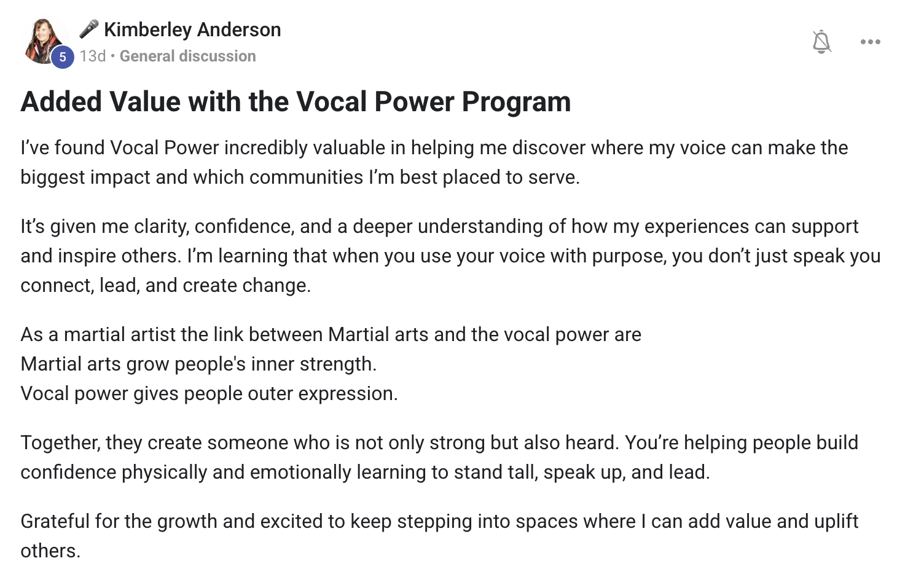Click the line "connect, lead, and create change."

click(166, 285)
